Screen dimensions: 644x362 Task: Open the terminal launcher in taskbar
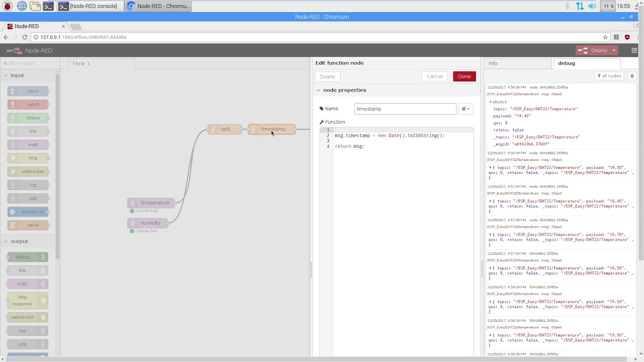48,6
